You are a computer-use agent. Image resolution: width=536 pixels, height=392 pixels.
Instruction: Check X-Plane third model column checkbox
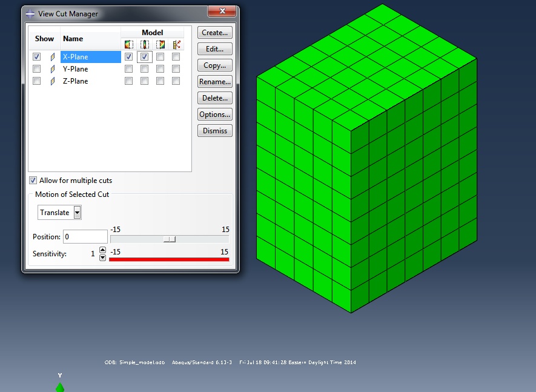(x=160, y=56)
